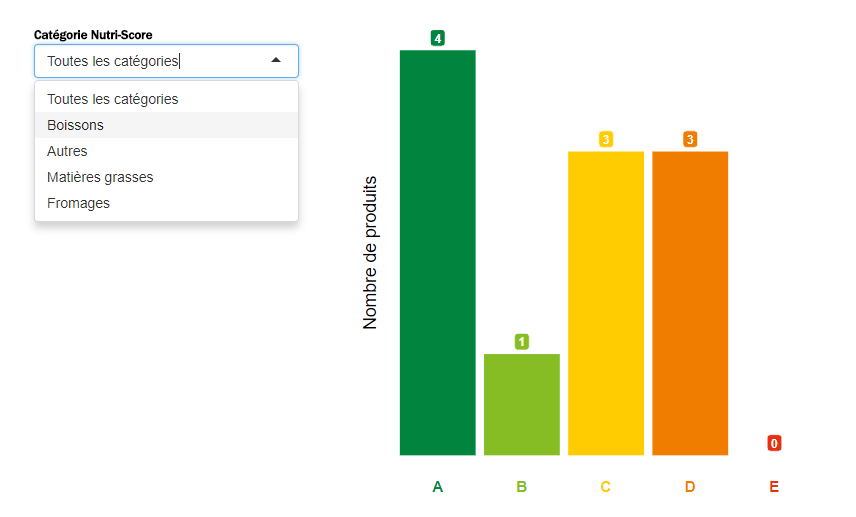
Task: Click the Toutes les catégories input field
Action: tap(150, 61)
